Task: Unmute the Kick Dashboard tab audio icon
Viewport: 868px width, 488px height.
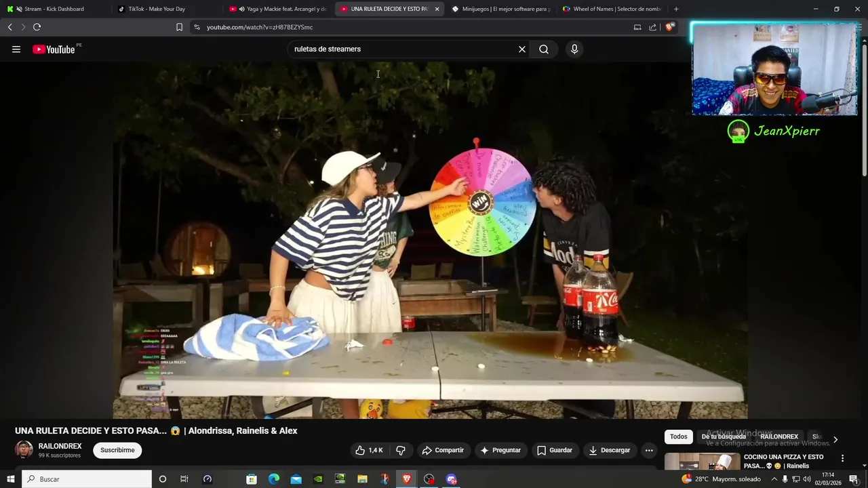Action: 18,9
